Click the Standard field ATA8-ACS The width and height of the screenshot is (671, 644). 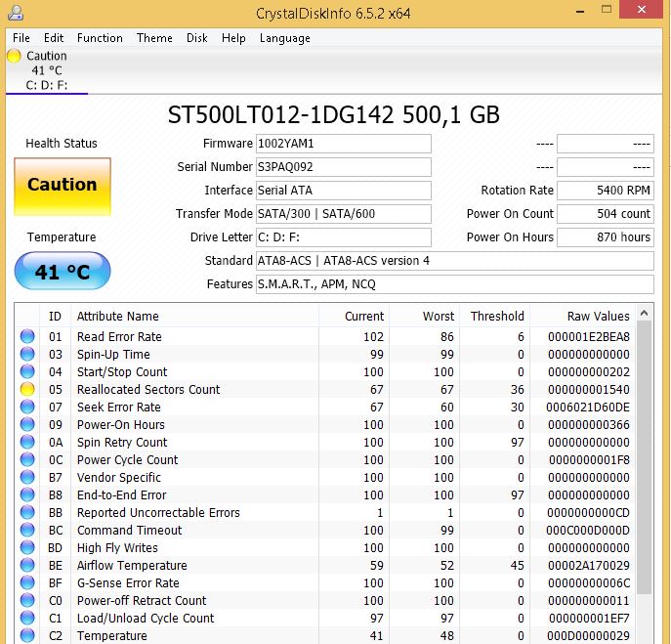[x=455, y=261]
